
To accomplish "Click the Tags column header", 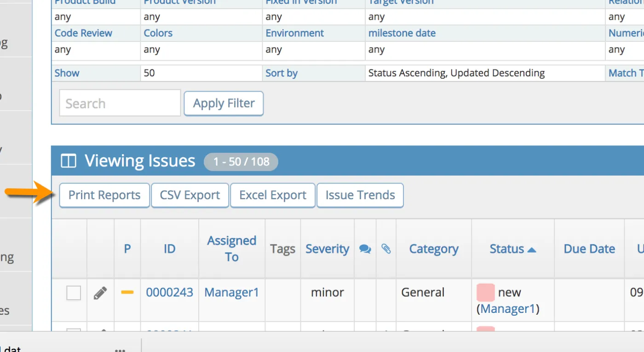I will point(282,249).
